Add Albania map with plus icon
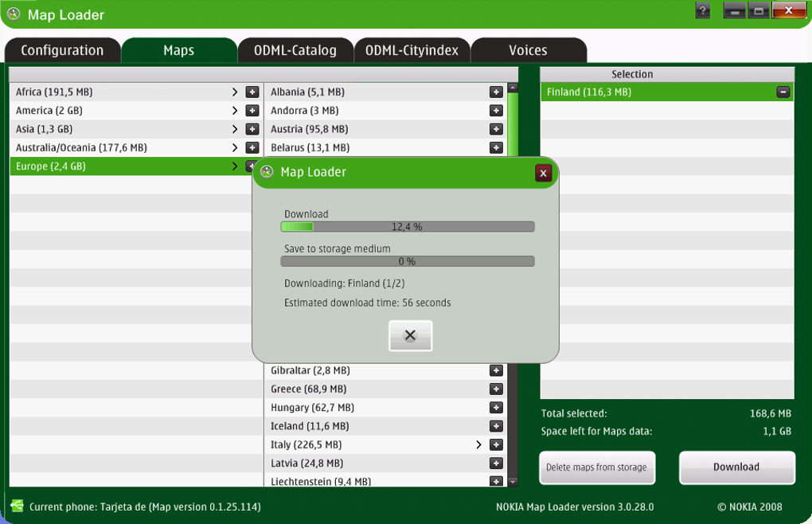 [x=496, y=92]
